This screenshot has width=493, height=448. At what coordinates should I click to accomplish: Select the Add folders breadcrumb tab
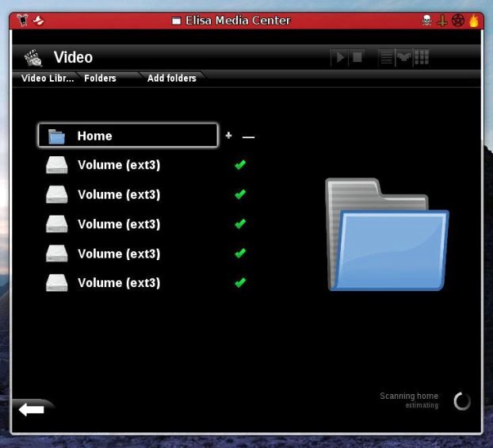point(172,78)
